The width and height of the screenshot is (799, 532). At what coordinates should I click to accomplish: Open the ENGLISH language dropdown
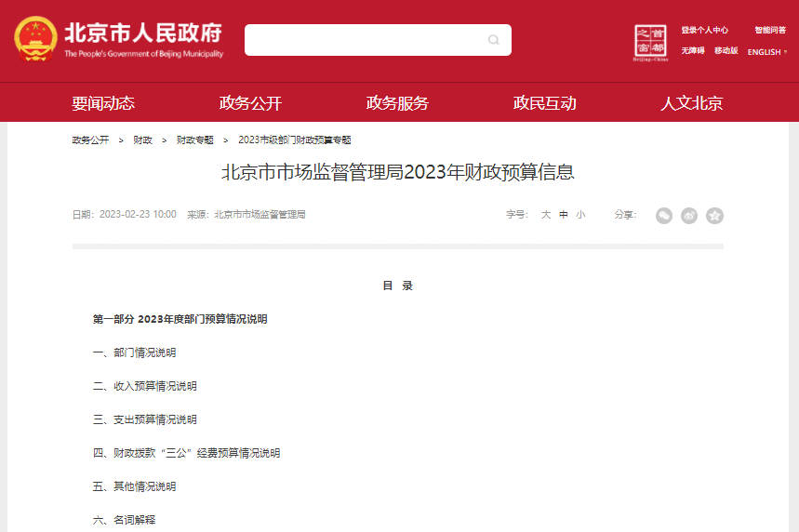[767, 52]
